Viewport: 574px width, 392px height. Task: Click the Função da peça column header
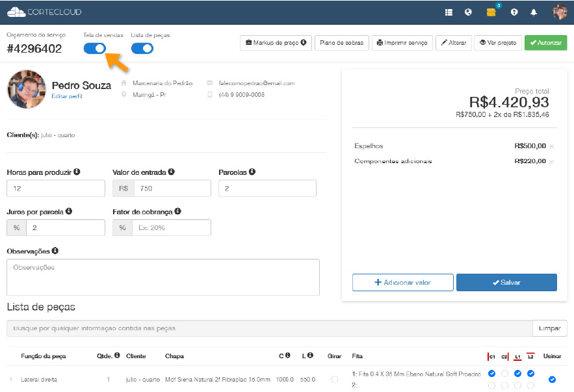43,356
